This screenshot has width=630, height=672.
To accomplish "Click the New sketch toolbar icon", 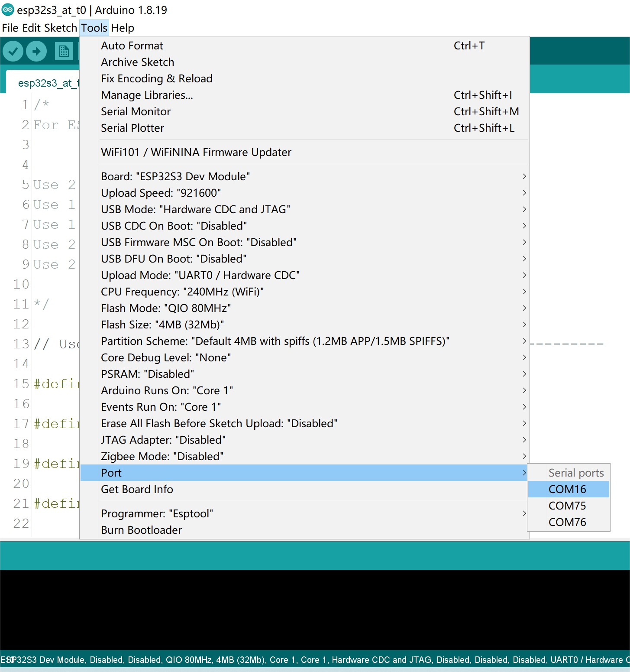I will [64, 52].
